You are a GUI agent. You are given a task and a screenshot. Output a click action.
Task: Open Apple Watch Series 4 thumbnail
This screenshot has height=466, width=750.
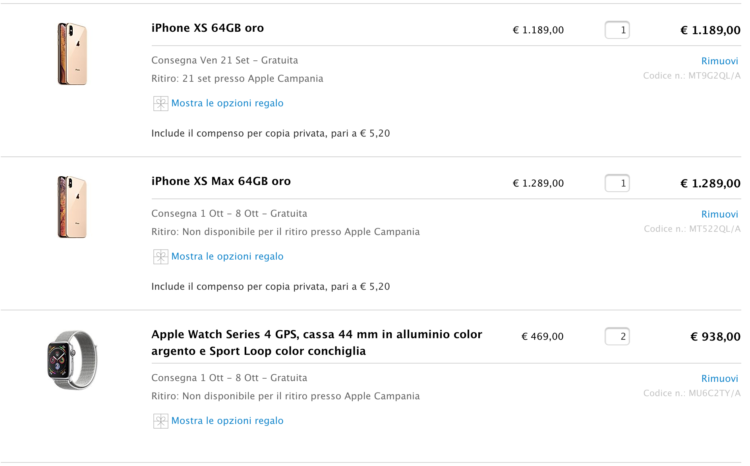[72, 360]
